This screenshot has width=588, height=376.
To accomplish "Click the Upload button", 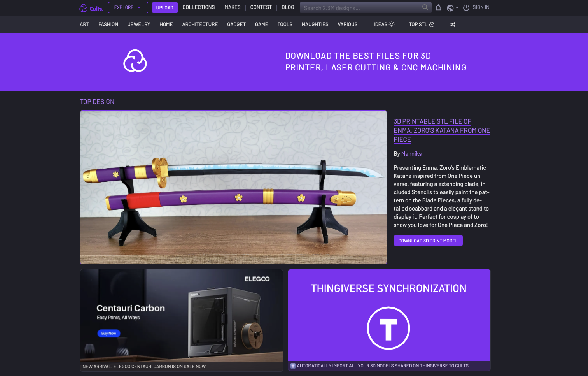I will [165, 8].
